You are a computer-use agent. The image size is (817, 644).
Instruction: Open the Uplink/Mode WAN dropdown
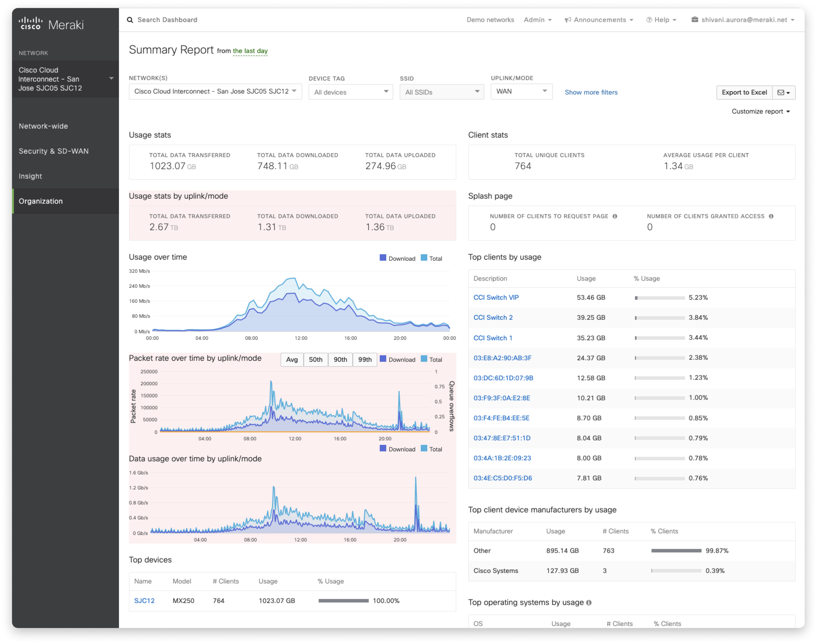(522, 91)
